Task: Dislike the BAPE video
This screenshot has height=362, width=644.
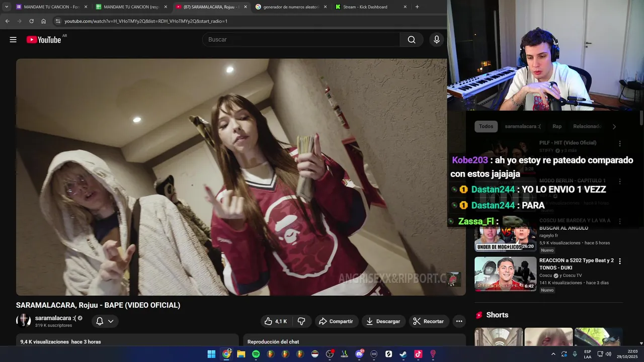Action: (x=301, y=321)
